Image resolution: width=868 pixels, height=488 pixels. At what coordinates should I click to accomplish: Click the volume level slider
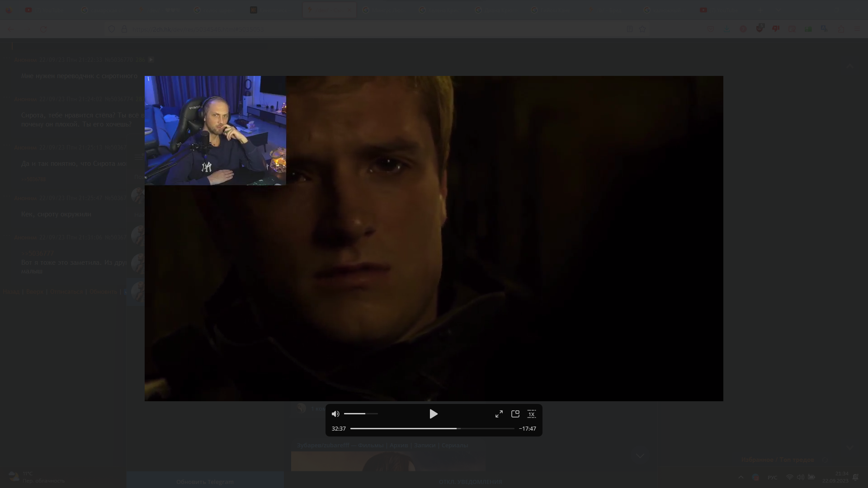(361, 414)
